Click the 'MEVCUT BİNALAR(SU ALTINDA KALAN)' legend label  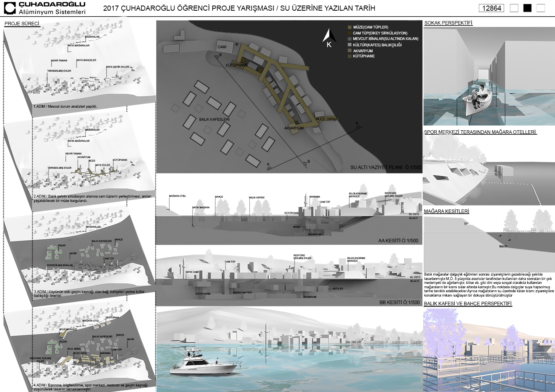tap(386, 39)
